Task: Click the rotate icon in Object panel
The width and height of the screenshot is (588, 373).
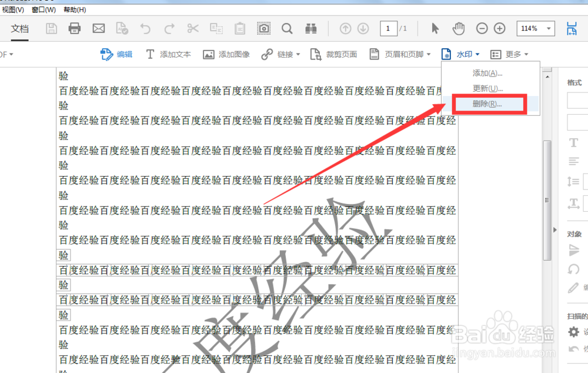Action: (573, 269)
